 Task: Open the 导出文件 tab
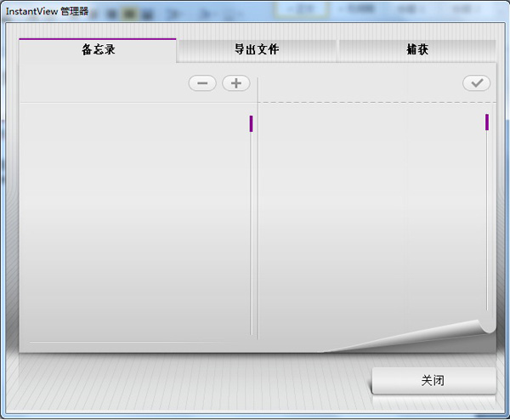coord(257,50)
